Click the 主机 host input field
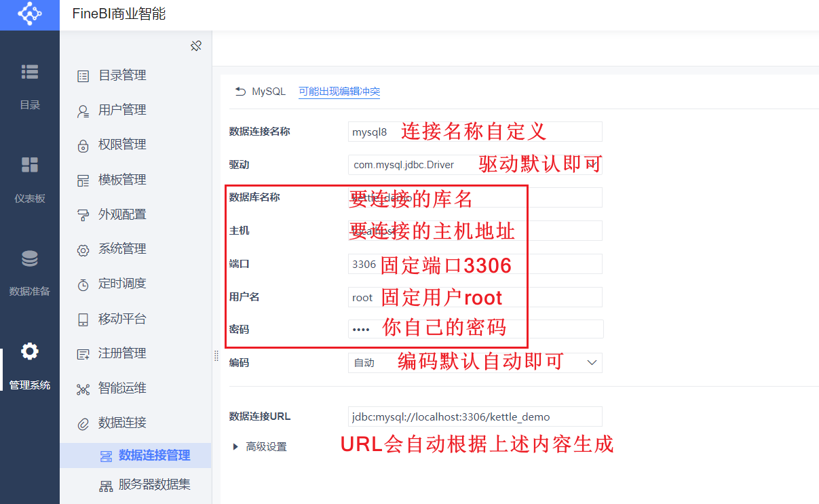The height and width of the screenshot is (504, 819). coord(475,231)
